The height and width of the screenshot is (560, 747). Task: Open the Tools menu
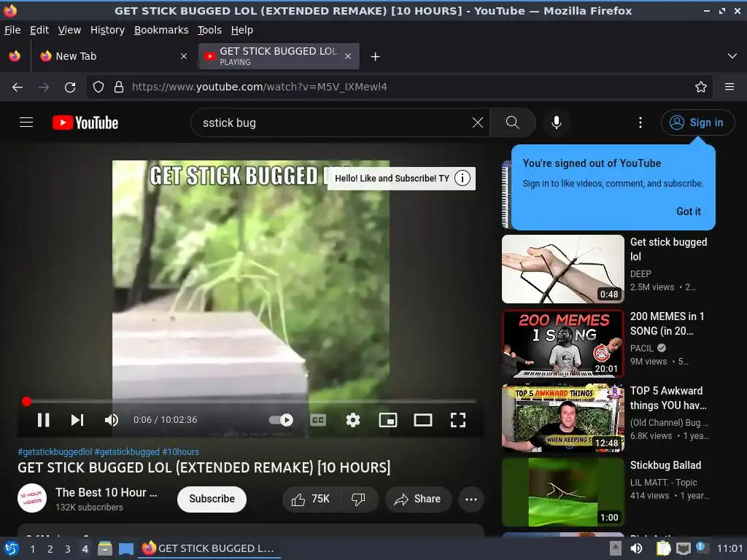coord(209,30)
